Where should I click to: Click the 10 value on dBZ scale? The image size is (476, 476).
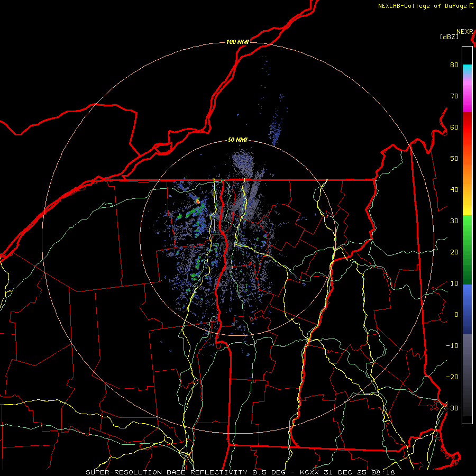(x=454, y=283)
